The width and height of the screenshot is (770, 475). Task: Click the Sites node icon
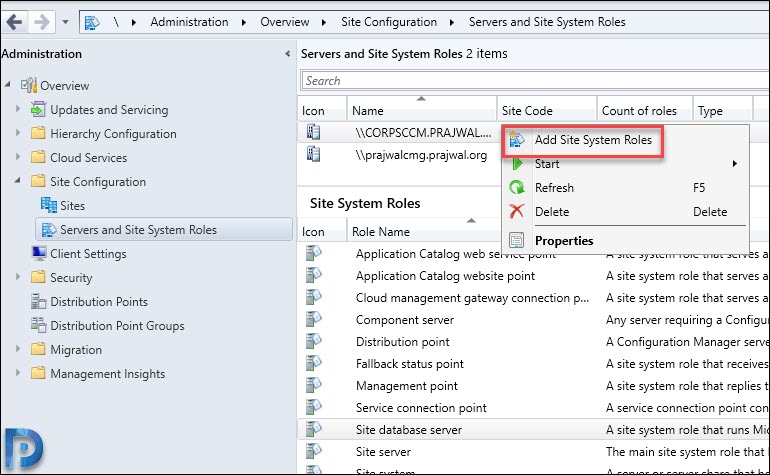click(x=49, y=205)
